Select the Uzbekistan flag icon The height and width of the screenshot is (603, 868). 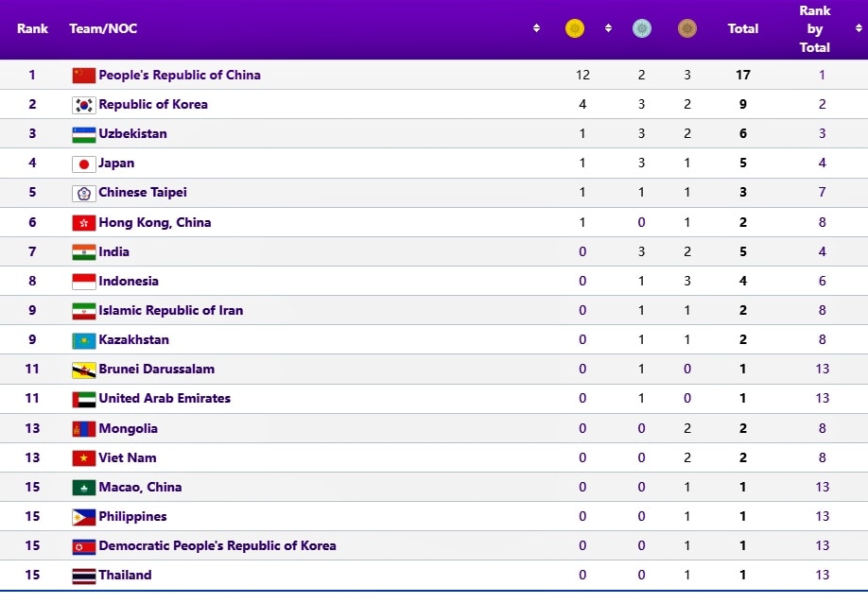click(83, 134)
